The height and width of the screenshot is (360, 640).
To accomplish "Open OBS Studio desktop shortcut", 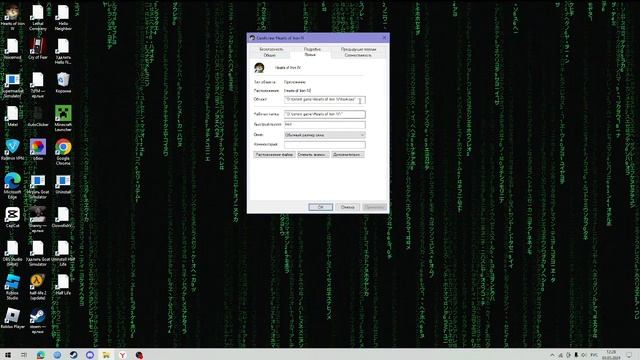I will tap(12, 253).
